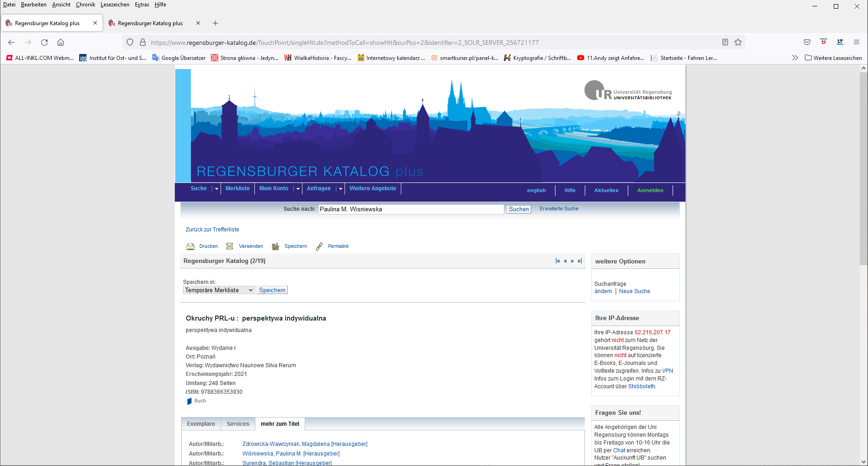868x466 pixels.
Task: Expand the Anfragen menu arrow
Action: tap(340, 189)
